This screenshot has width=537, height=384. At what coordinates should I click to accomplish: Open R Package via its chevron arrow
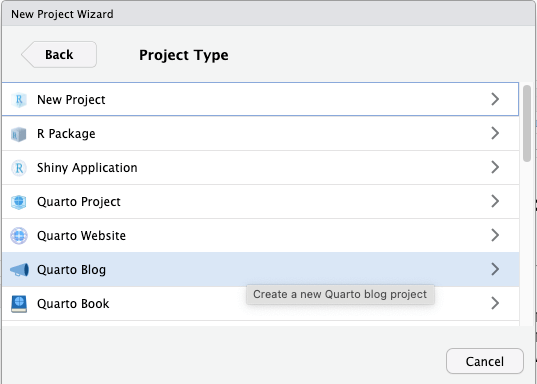click(495, 133)
